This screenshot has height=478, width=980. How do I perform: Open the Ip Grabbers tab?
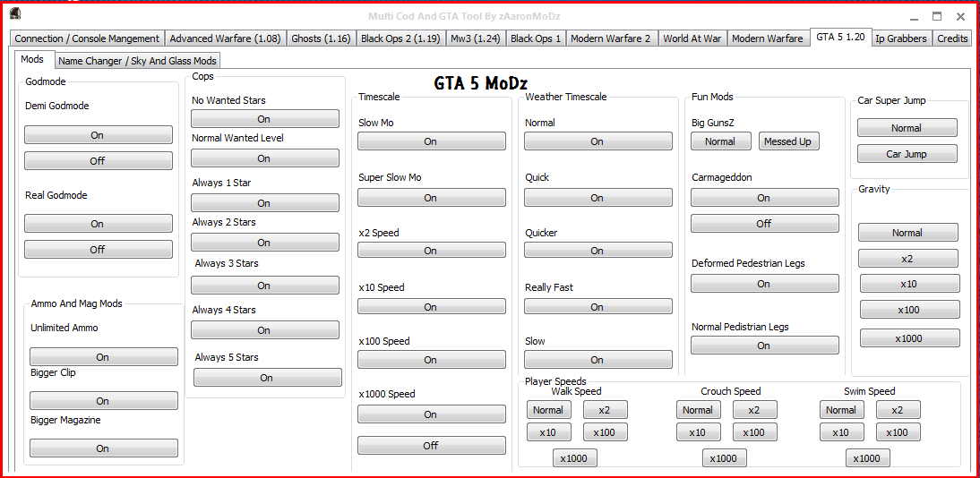click(901, 38)
